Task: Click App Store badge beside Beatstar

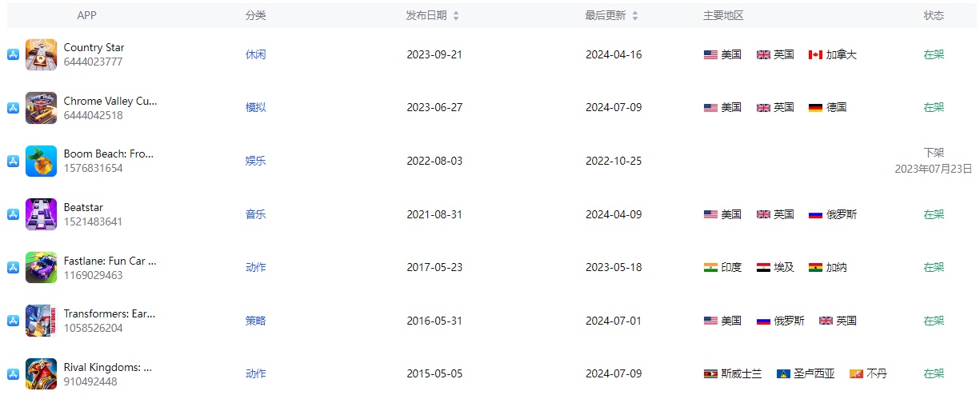Action: 13,214
